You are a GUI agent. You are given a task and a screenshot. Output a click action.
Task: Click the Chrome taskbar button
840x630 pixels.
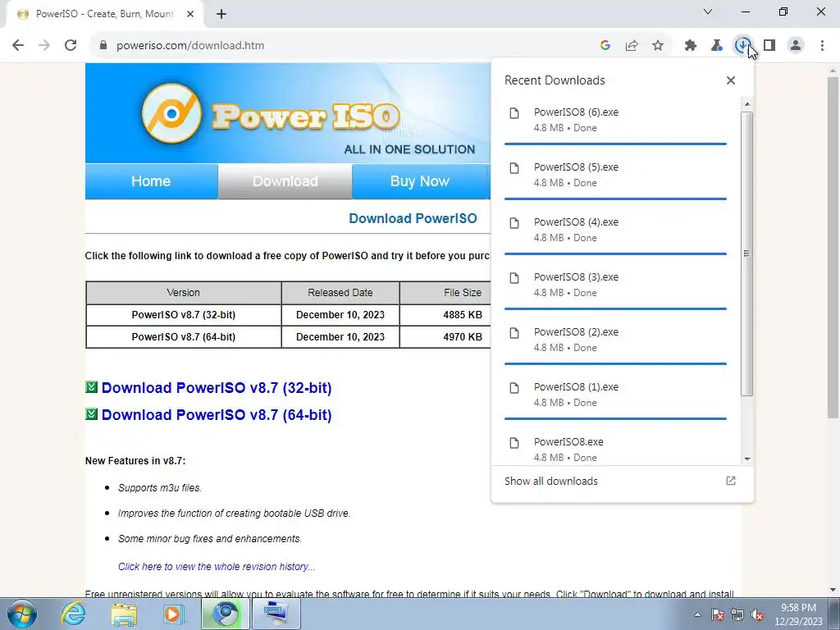(x=225, y=614)
